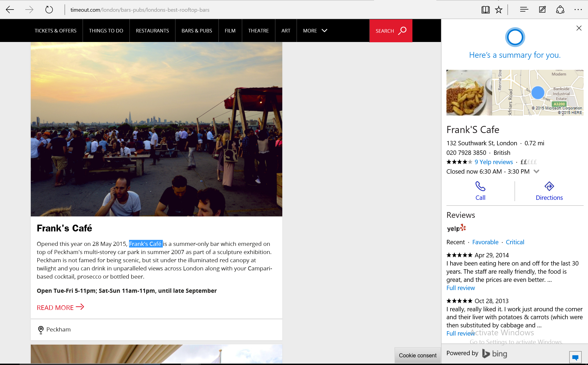Open the THEATRE section

tap(259, 31)
